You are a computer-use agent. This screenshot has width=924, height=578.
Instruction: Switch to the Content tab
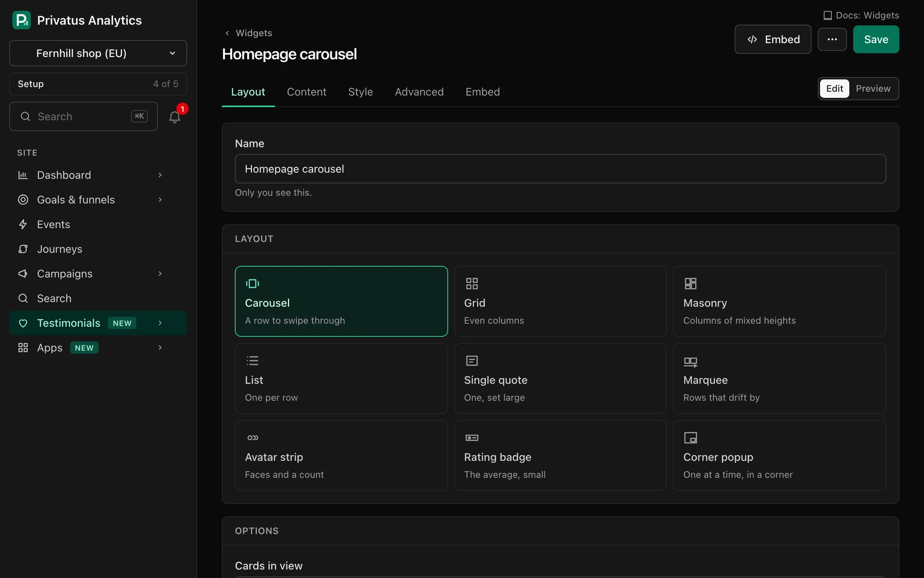(306, 92)
